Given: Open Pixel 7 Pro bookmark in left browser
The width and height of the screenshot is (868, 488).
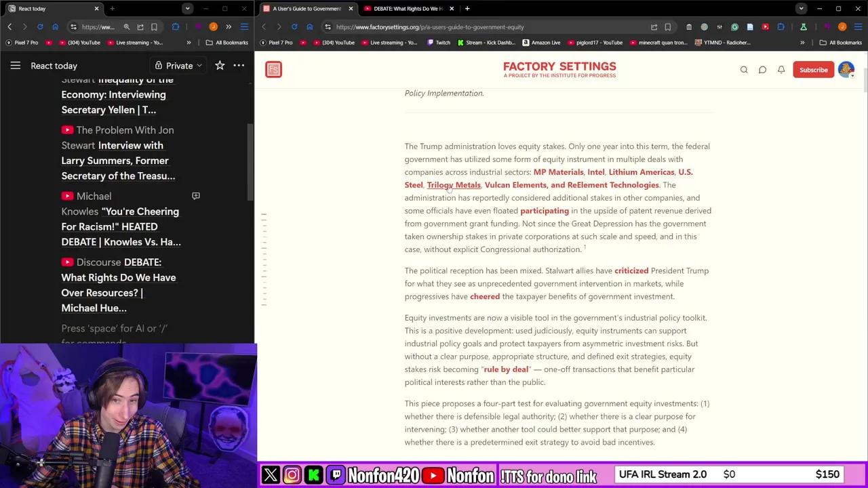Looking at the screenshot, I should click(22, 43).
